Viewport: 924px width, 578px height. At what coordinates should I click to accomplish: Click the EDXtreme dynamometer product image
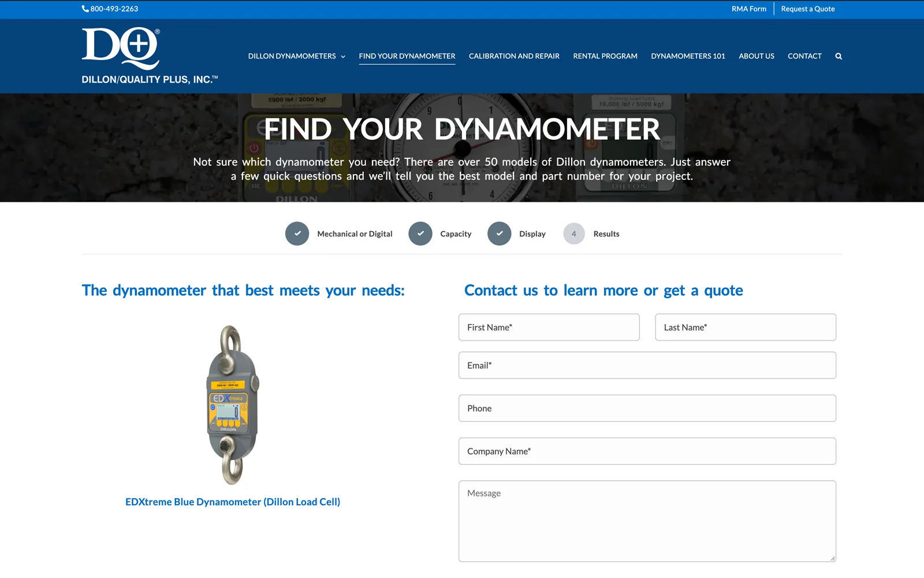point(232,405)
